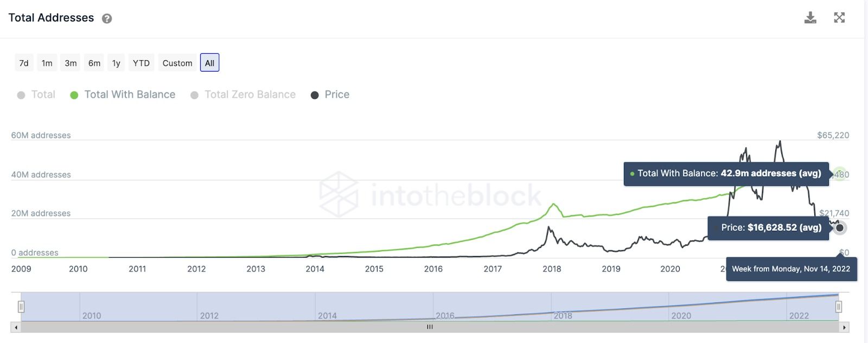Viewport: 868px width, 343px height.
Task: Click the right navigator range handle
Action: click(x=838, y=307)
